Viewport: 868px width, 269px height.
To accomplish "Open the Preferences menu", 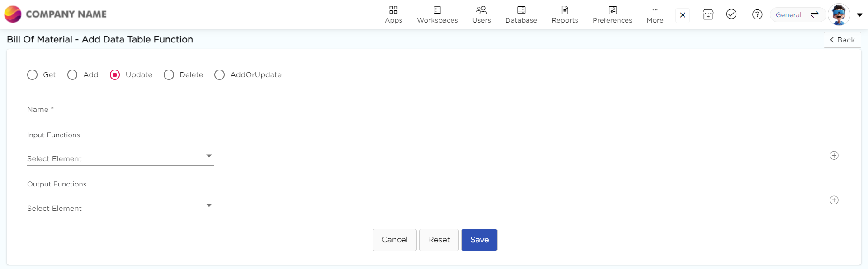I will [612, 14].
